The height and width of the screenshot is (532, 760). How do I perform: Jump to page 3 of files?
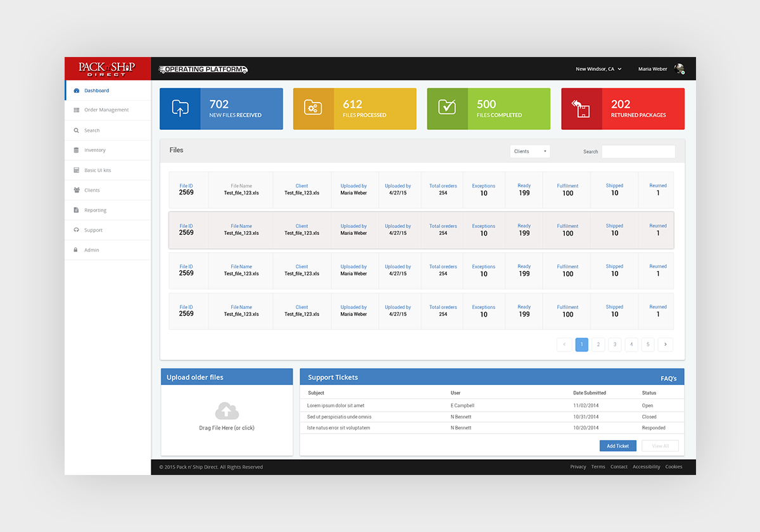point(614,345)
